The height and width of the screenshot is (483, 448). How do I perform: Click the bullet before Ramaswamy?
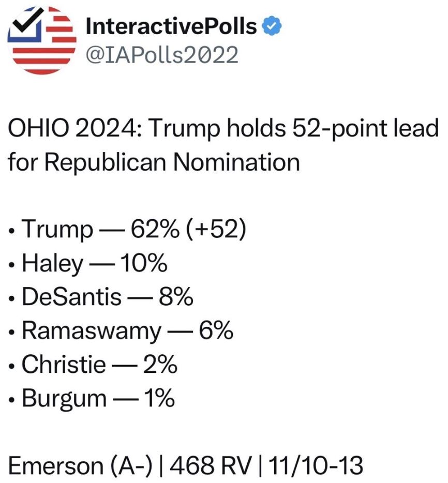12,333
